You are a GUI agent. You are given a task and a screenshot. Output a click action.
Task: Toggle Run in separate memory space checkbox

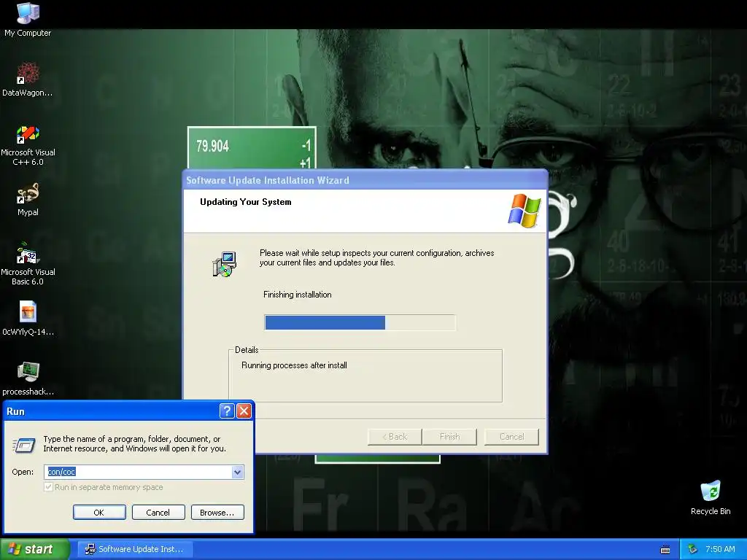pos(48,486)
